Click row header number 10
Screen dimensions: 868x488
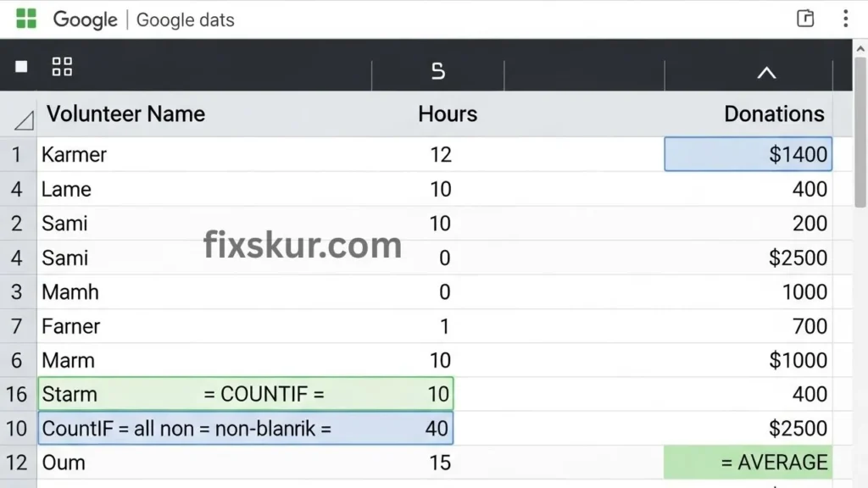click(17, 428)
